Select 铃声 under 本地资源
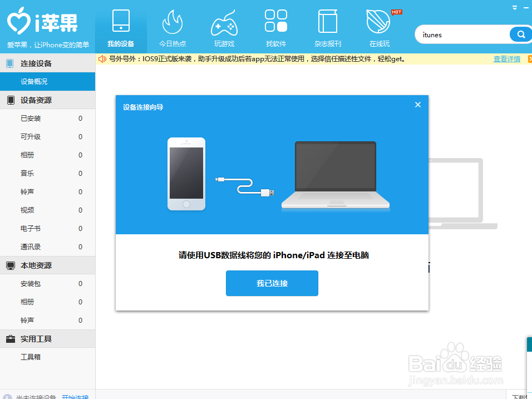 [47, 321]
